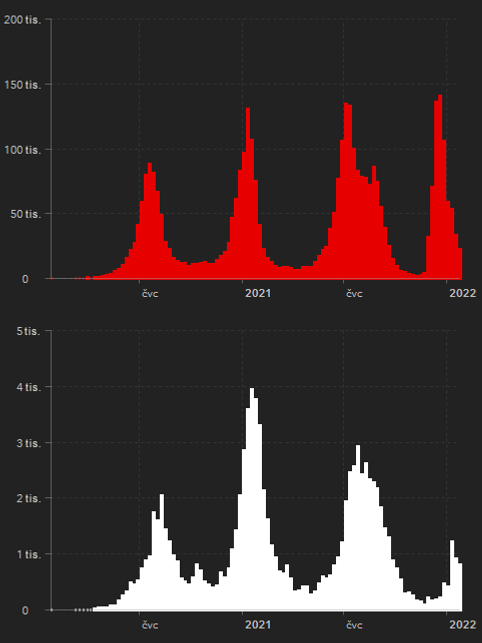The height and width of the screenshot is (643, 482).
Task: Select the "1 tis." axis label
Action: [x=28, y=554]
